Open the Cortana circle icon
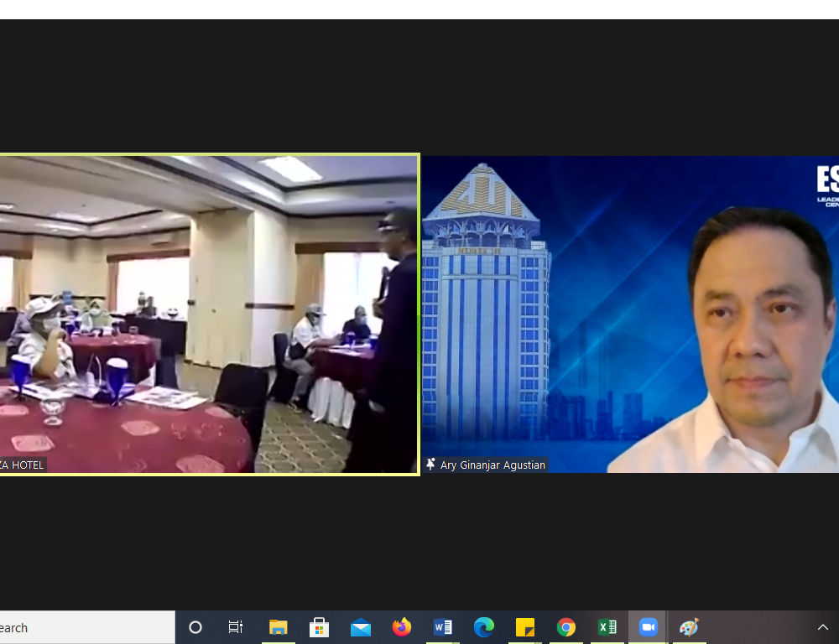This screenshot has height=644, width=839. (195, 627)
